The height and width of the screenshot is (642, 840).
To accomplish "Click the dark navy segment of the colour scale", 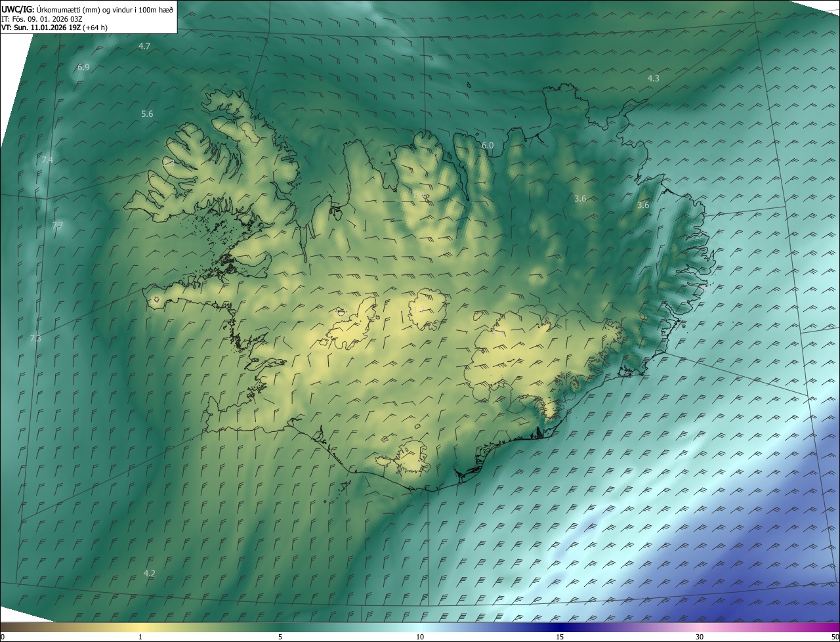I will pos(560,627).
